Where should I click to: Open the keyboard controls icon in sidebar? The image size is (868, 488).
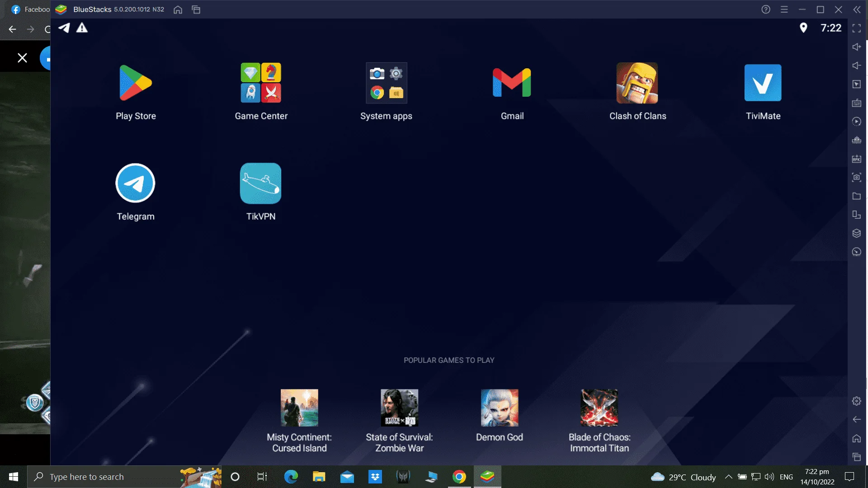(x=857, y=103)
